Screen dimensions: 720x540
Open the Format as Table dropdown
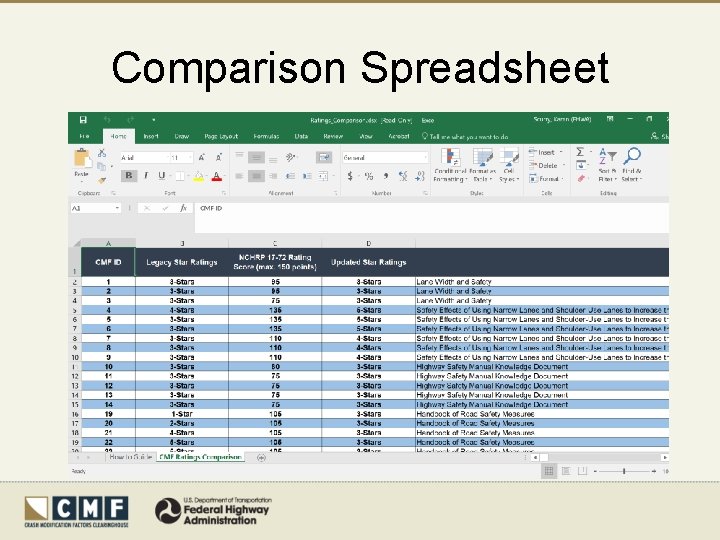[x=482, y=165]
